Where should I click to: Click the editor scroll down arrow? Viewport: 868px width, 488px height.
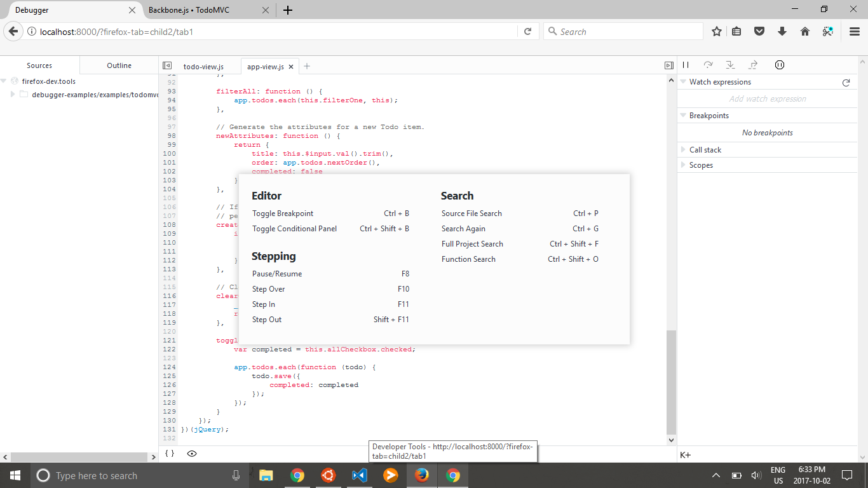point(672,440)
